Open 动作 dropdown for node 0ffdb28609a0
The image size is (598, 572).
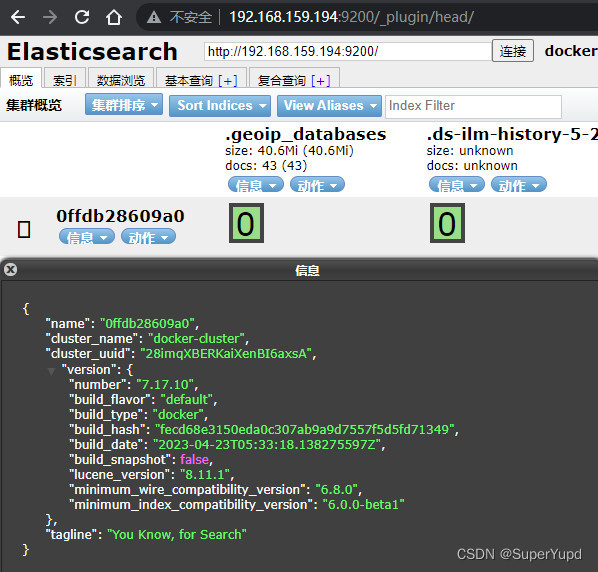pyautogui.click(x=148, y=237)
